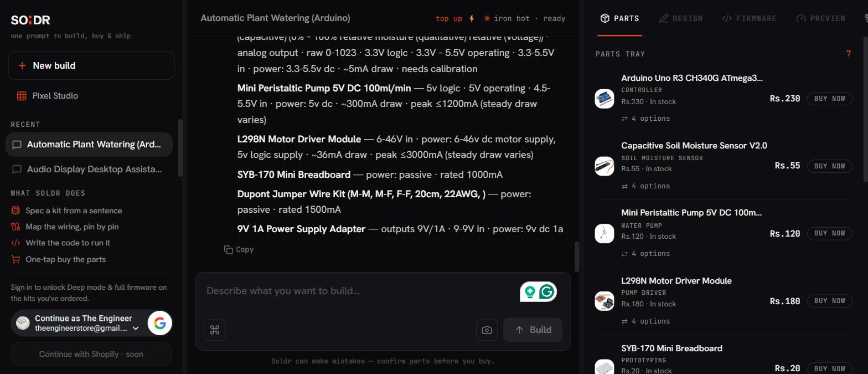Attach a photo with camera icon
The height and width of the screenshot is (374, 868).
487,330
